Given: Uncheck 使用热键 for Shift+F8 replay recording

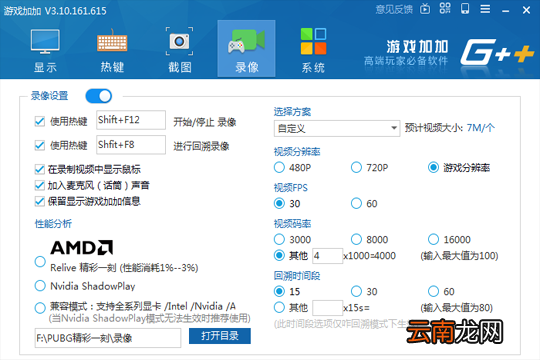Looking at the screenshot, I should [40, 145].
